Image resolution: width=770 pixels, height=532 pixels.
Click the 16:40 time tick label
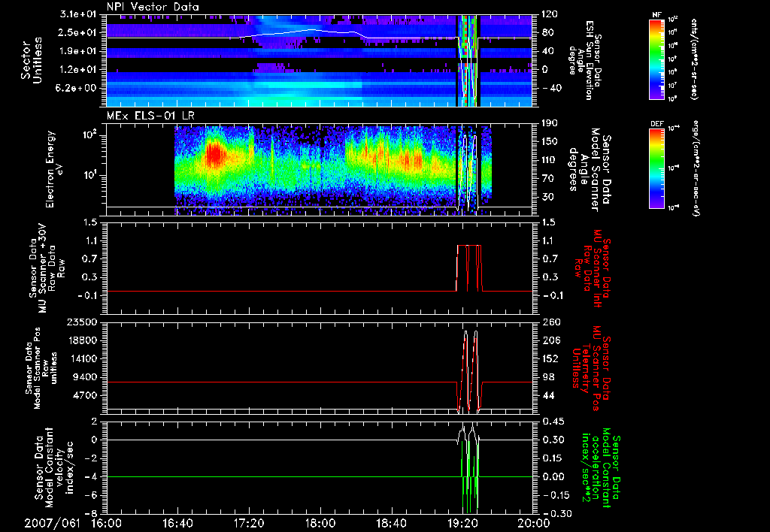click(177, 523)
